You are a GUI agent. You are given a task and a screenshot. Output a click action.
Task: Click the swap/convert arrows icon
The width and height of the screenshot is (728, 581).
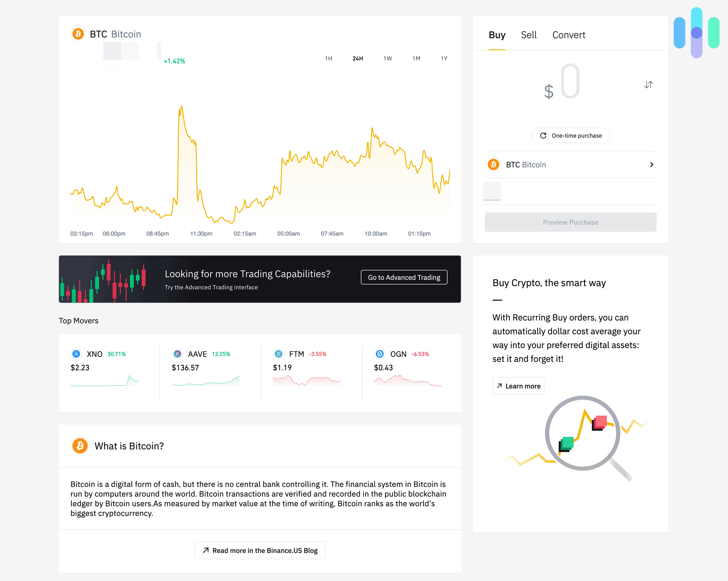[649, 85]
